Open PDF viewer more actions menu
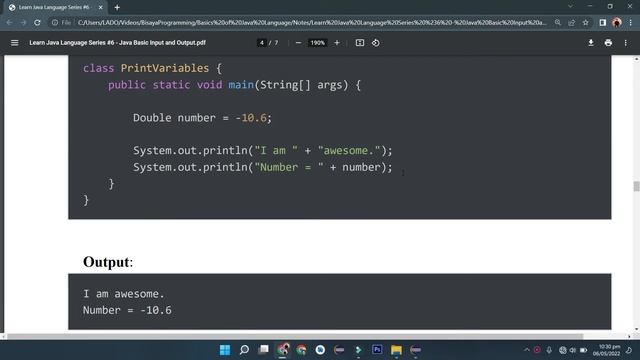Image resolution: width=640 pixels, height=360 pixels. [625, 42]
